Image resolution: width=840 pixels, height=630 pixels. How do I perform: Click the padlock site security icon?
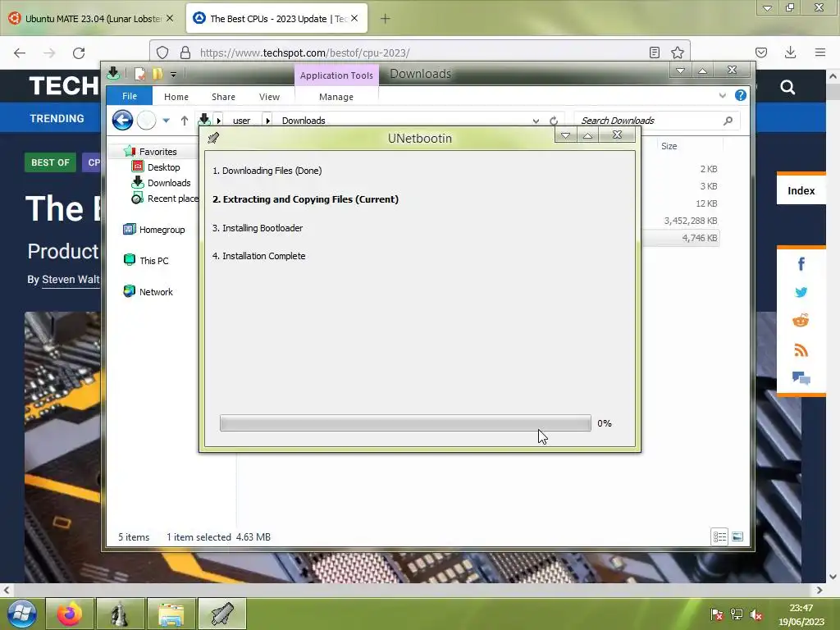(x=185, y=52)
